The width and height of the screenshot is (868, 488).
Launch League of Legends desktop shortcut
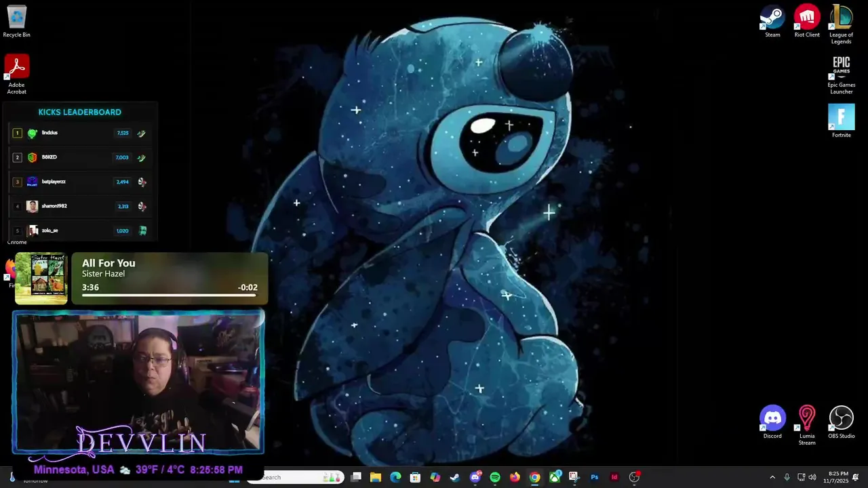(x=841, y=24)
